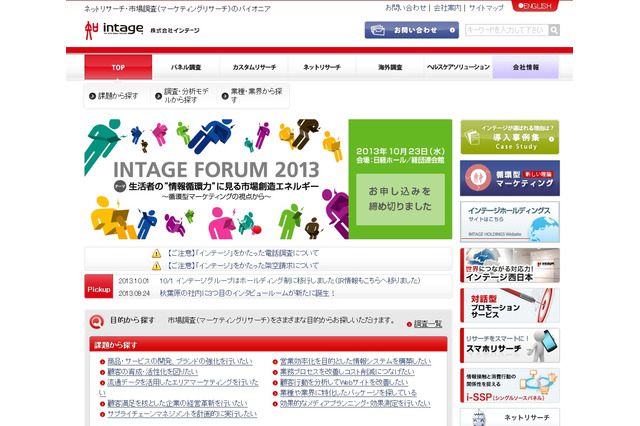
Task: Open the スマホリサーチ banner
Action: point(509,347)
